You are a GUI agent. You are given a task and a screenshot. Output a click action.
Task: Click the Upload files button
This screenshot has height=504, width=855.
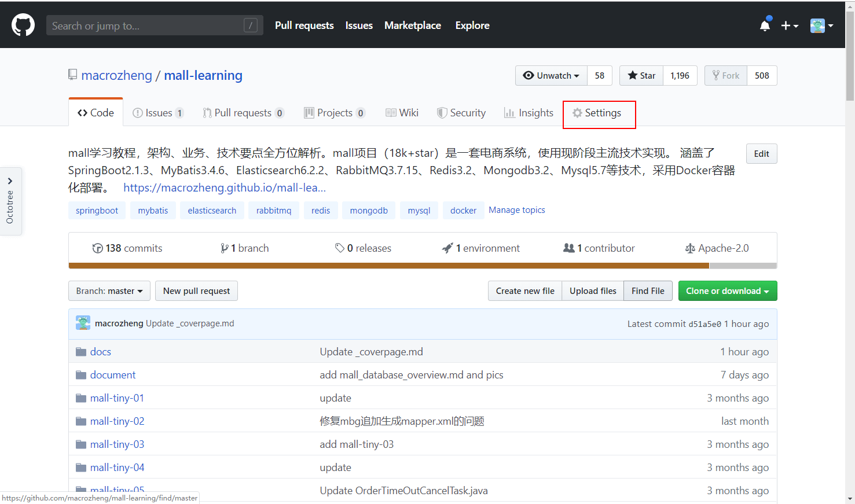[593, 291]
